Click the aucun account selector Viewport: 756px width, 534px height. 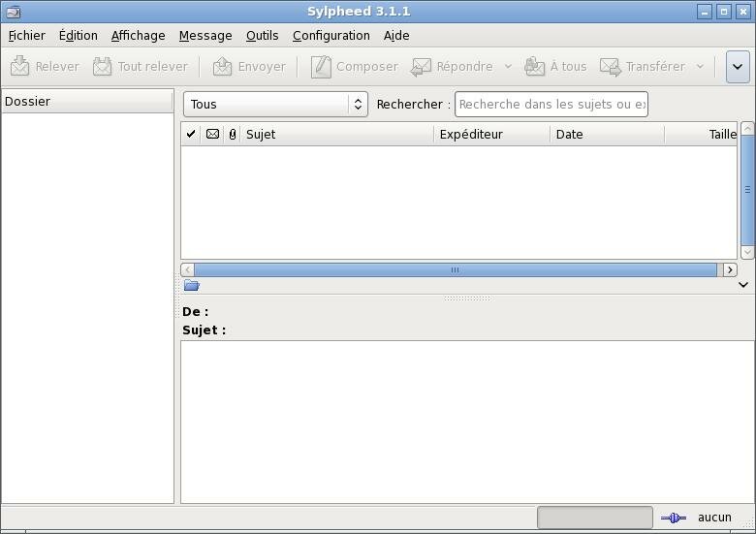[714, 518]
